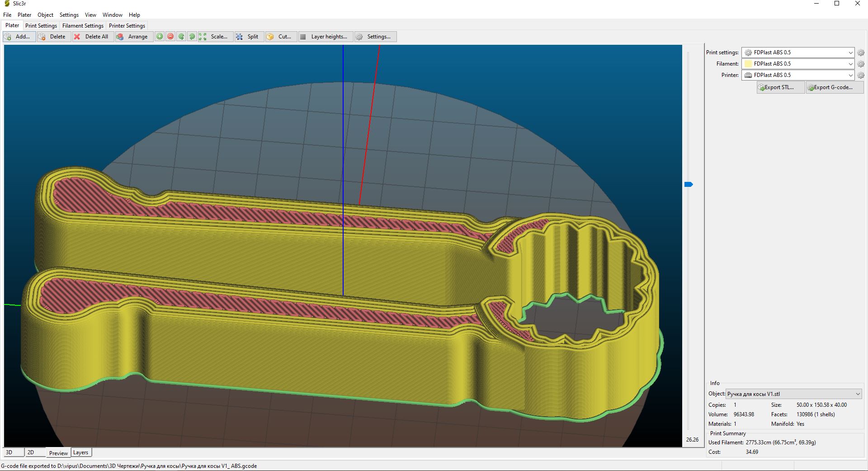
Task: Open the Object selection dropdown in Info
Action: [x=858, y=394]
